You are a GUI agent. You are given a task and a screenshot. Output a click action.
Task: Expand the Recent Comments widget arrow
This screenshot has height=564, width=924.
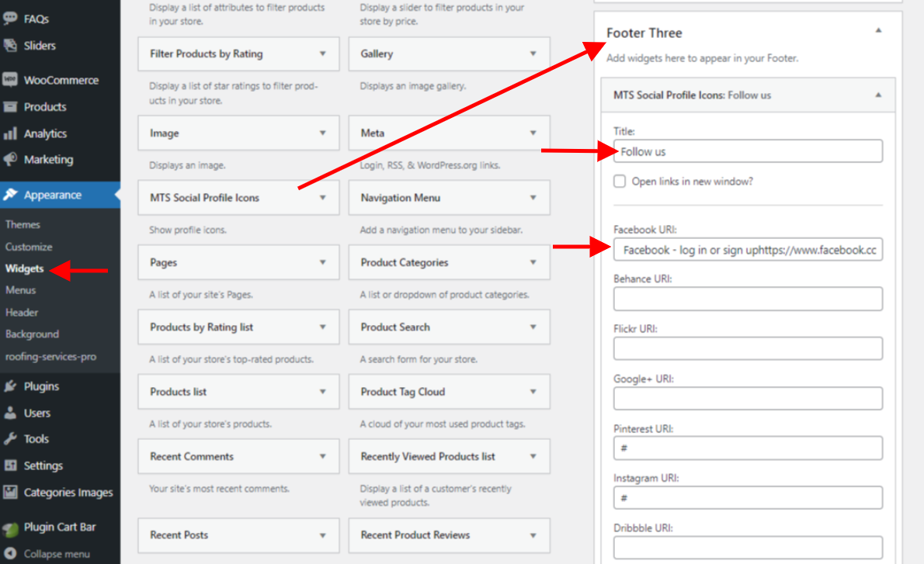[x=323, y=456]
